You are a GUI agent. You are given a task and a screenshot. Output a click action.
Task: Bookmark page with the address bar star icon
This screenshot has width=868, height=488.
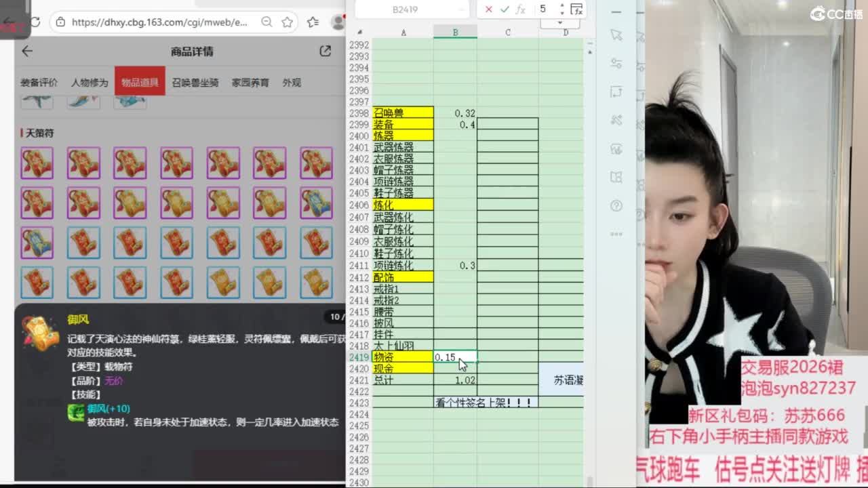[288, 22]
